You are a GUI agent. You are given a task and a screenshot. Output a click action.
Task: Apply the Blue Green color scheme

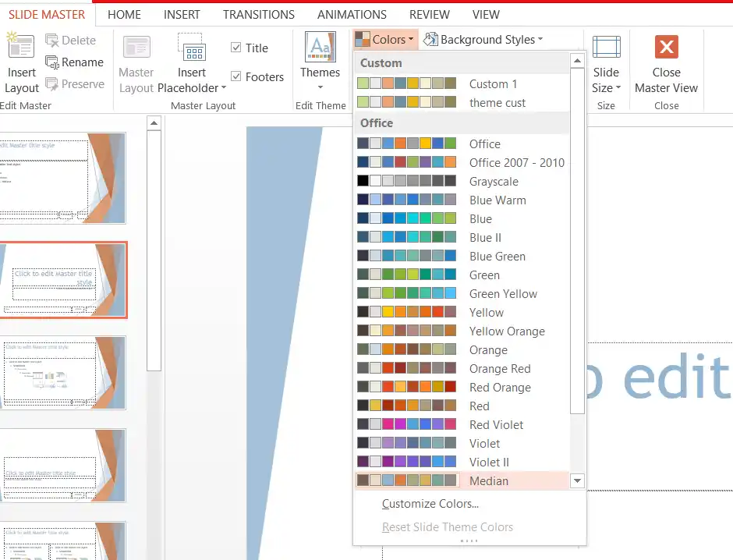pyautogui.click(x=462, y=256)
